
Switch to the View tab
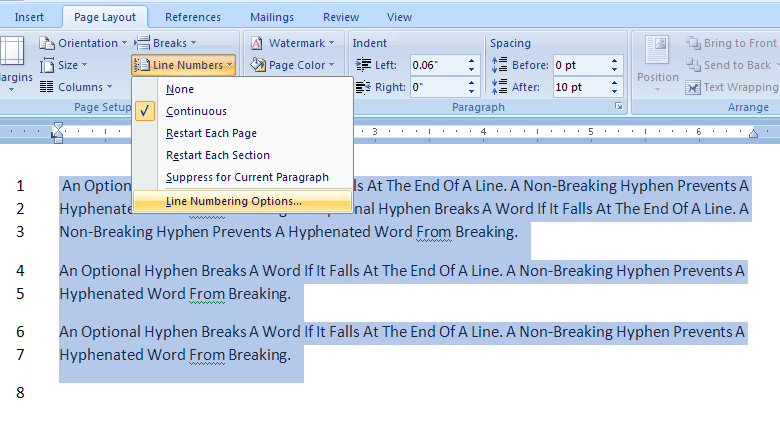click(x=399, y=17)
